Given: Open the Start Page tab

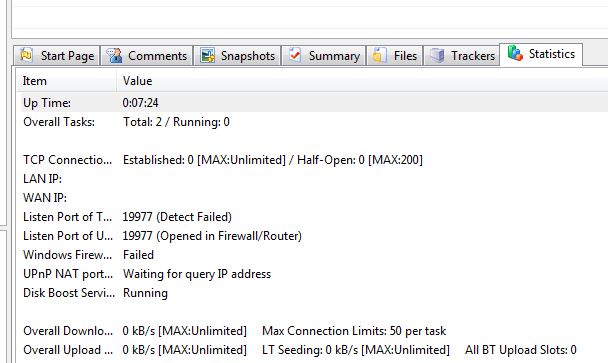Looking at the screenshot, I should [x=57, y=55].
